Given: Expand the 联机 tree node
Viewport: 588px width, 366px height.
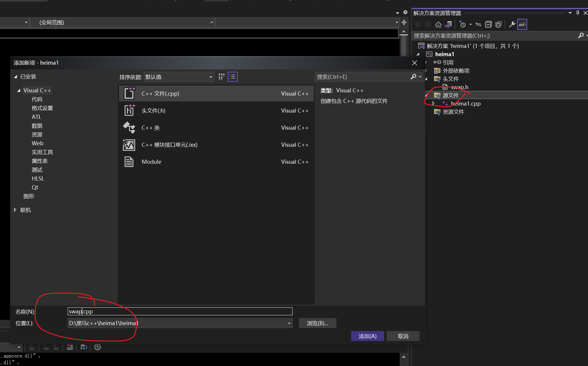Looking at the screenshot, I should pyautogui.click(x=15, y=210).
